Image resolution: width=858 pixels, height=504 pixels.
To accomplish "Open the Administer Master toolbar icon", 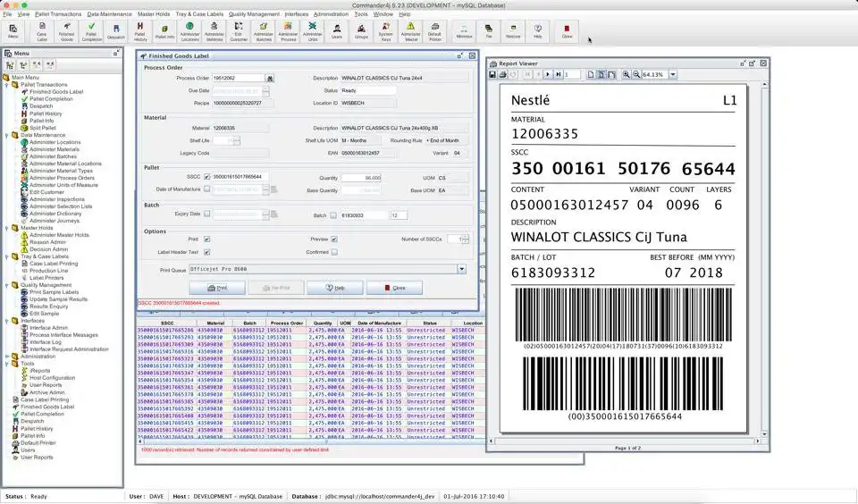I will click(x=410, y=32).
